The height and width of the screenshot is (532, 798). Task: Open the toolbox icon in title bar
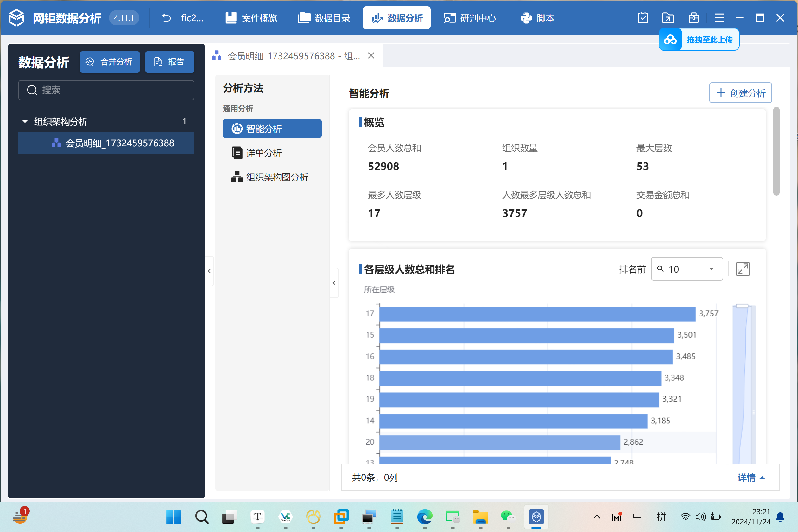tap(693, 18)
